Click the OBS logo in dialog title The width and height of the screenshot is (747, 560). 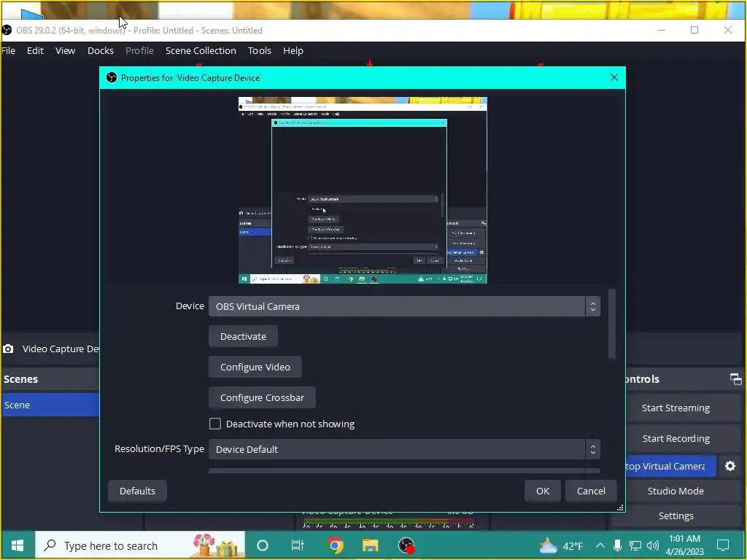tap(112, 77)
